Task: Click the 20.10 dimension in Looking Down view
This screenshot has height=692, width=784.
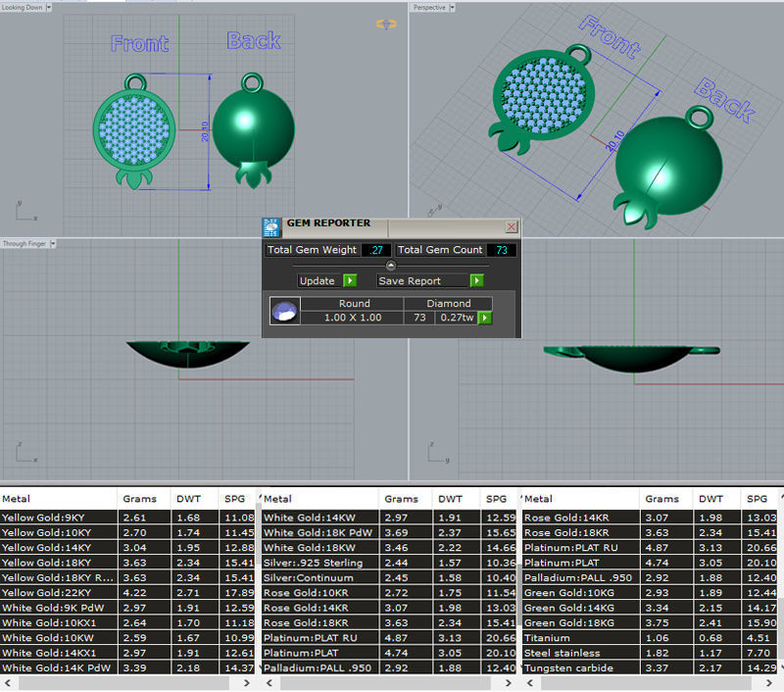Action: pos(205,131)
